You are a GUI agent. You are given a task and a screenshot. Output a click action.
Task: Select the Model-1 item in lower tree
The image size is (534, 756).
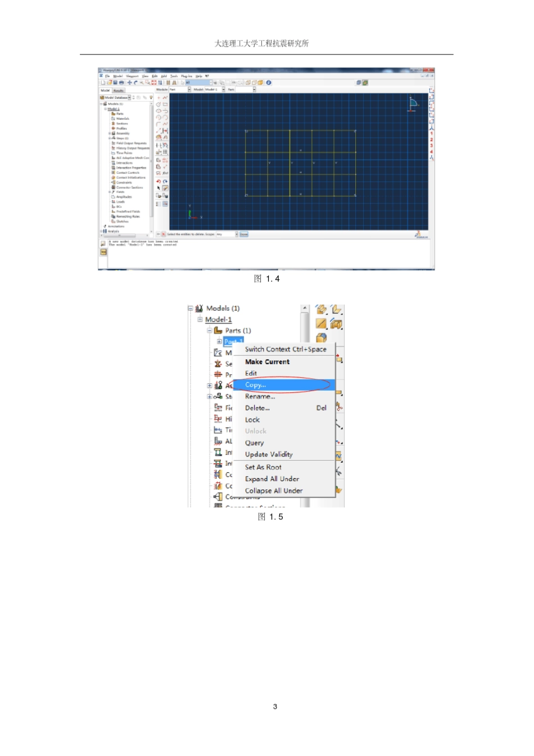218,319
